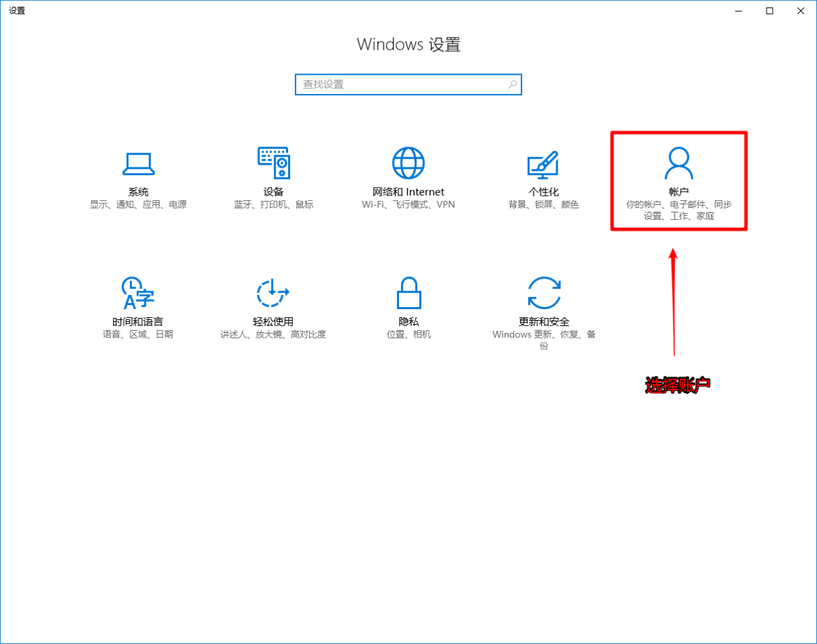Click the 帐户 category title

[679, 192]
